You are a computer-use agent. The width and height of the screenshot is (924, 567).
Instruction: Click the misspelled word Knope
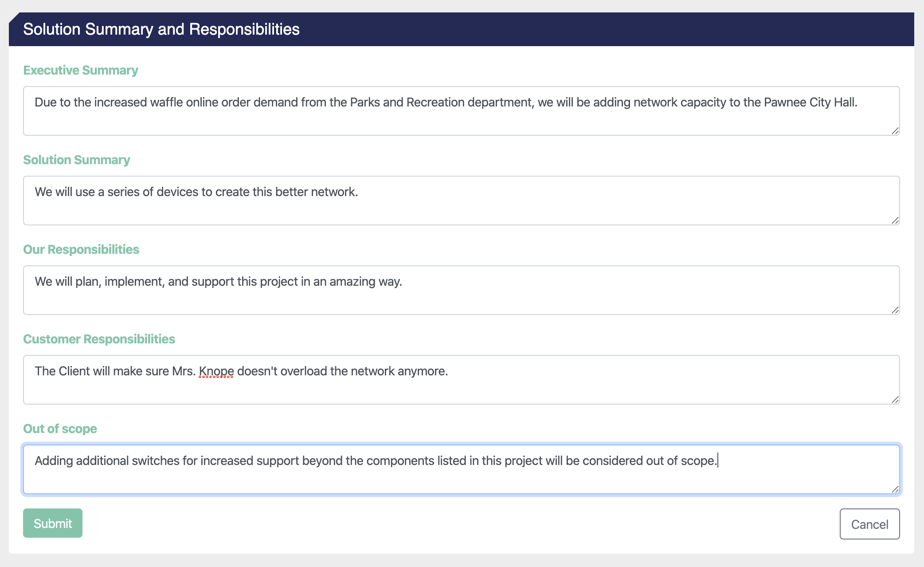216,371
